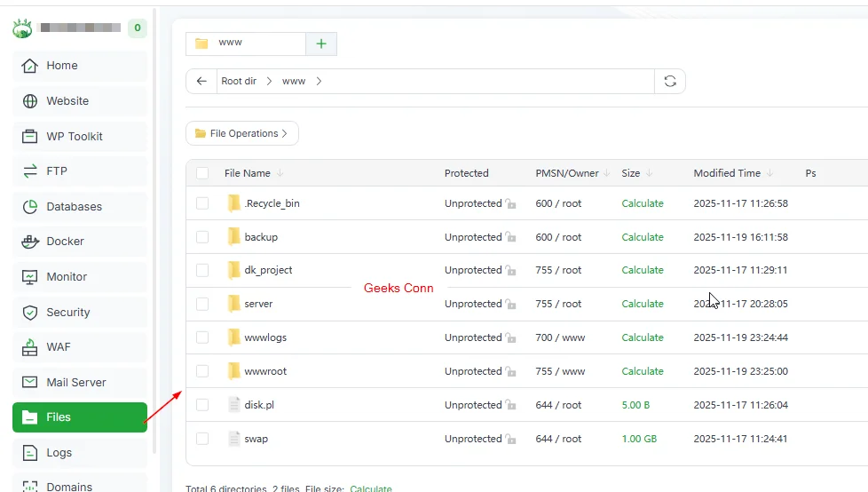Calculate total file size in footer
Screen dimensions: 868x492
[371, 488]
